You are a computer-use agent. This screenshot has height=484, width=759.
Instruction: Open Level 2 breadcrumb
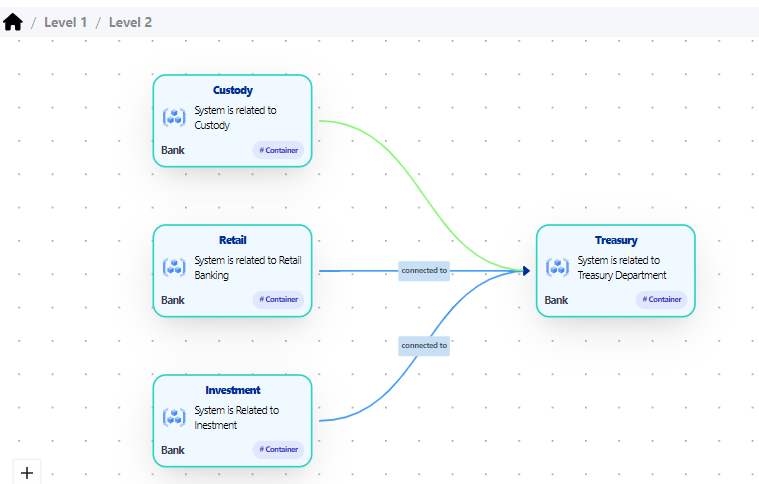point(130,22)
